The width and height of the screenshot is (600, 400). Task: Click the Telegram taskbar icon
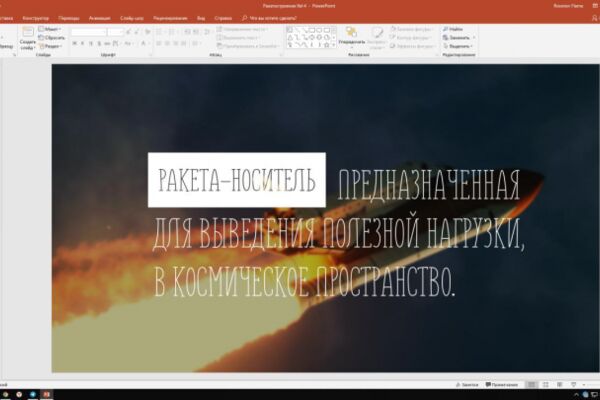33,395
